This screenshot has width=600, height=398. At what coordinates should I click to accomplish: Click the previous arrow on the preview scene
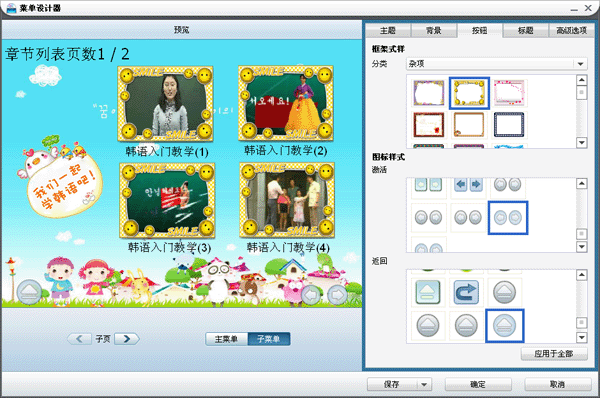[x=311, y=295]
